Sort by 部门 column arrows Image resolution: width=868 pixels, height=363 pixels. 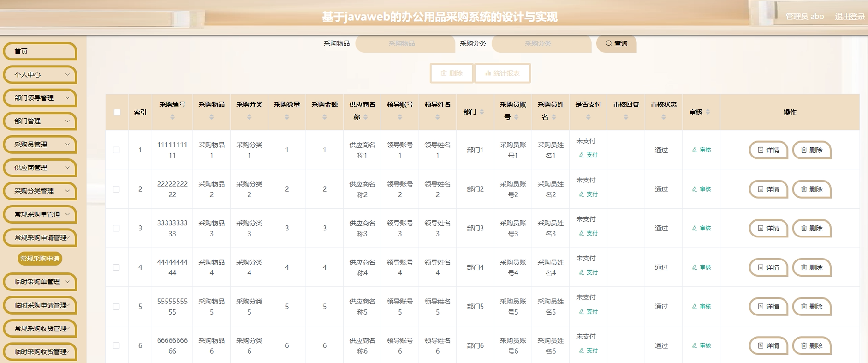[x=482, y=112]
